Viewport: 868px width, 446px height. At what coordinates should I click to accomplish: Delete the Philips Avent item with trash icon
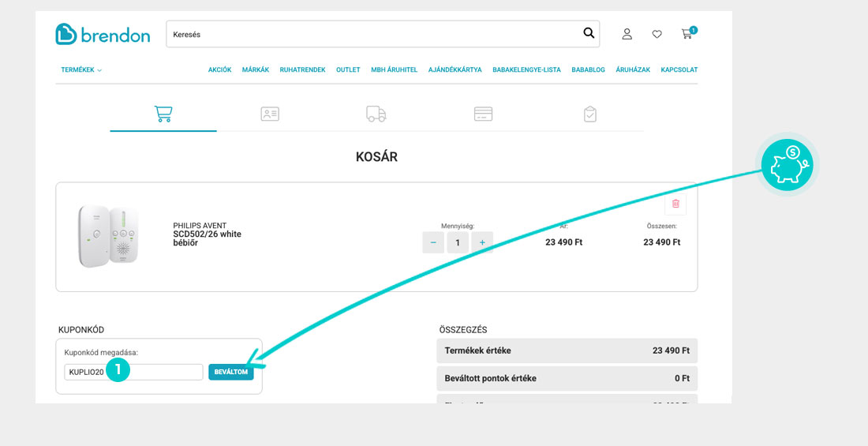675,204
